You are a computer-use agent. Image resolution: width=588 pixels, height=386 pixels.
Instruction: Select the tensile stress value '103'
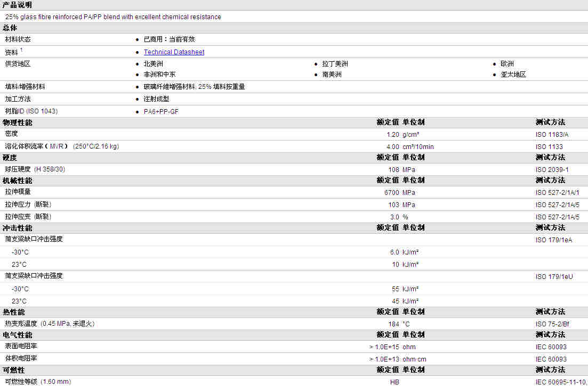pyautogui.click(x=394, y=205)
